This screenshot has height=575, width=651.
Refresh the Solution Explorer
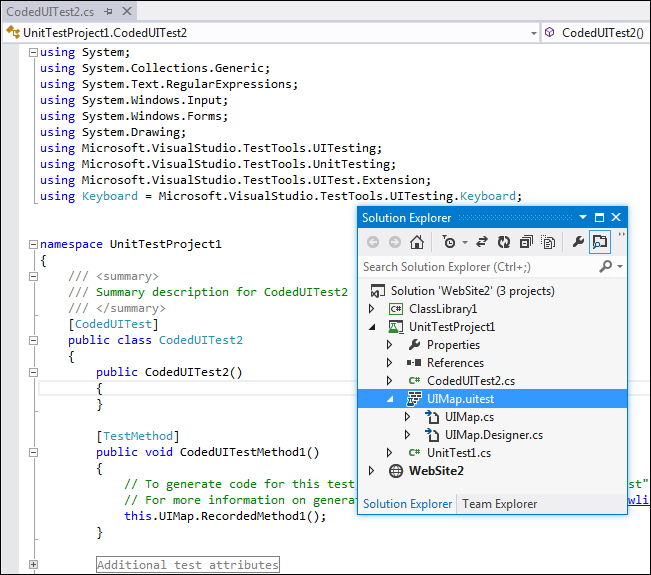click(504, 242)
